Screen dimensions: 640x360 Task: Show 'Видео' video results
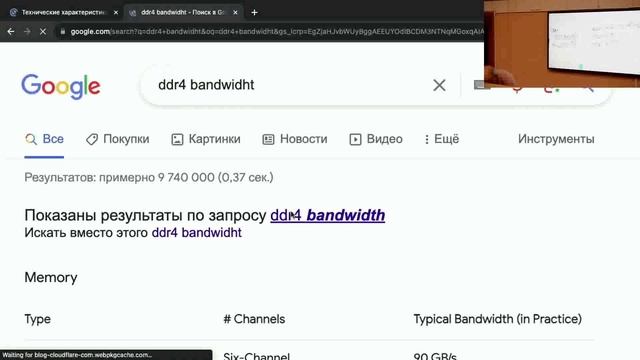tap(376, 139)
